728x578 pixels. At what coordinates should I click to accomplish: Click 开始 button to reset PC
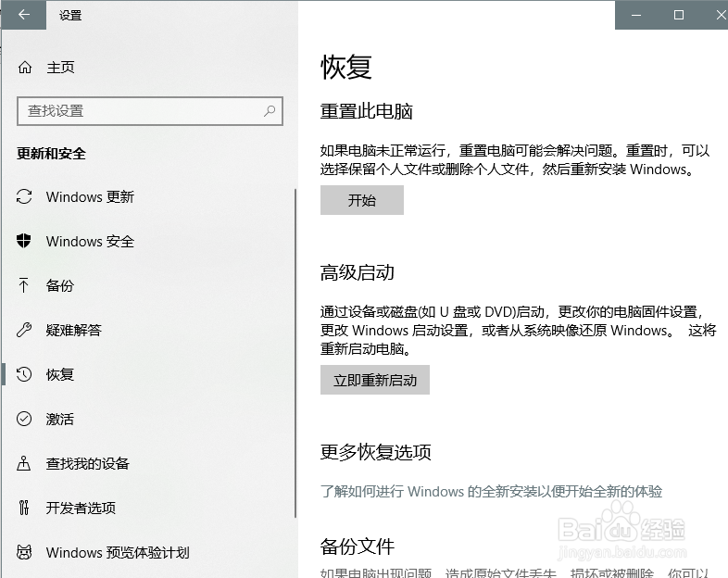pos(361,200)
